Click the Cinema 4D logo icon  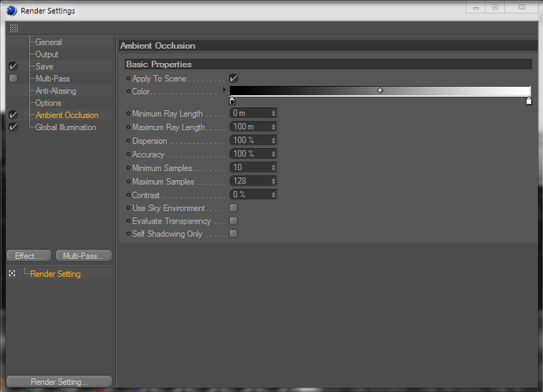[12, 11]
